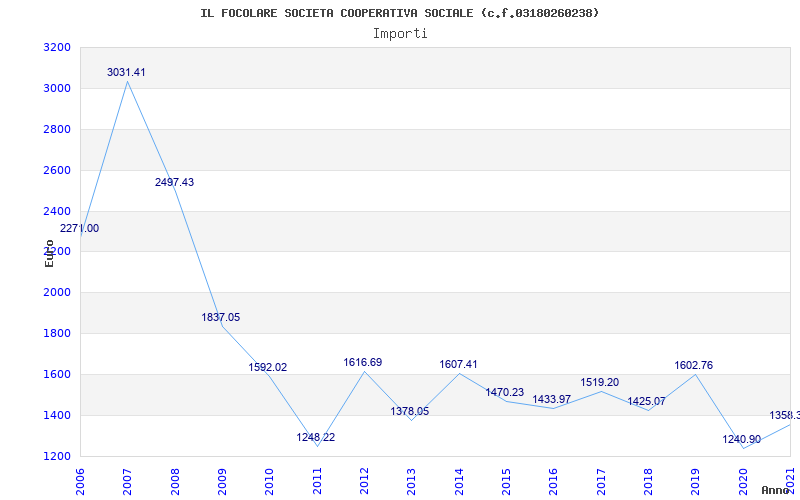Click the 2008 x-axis year label
This screenshot has height=500, width=800.
coord(175,481)
